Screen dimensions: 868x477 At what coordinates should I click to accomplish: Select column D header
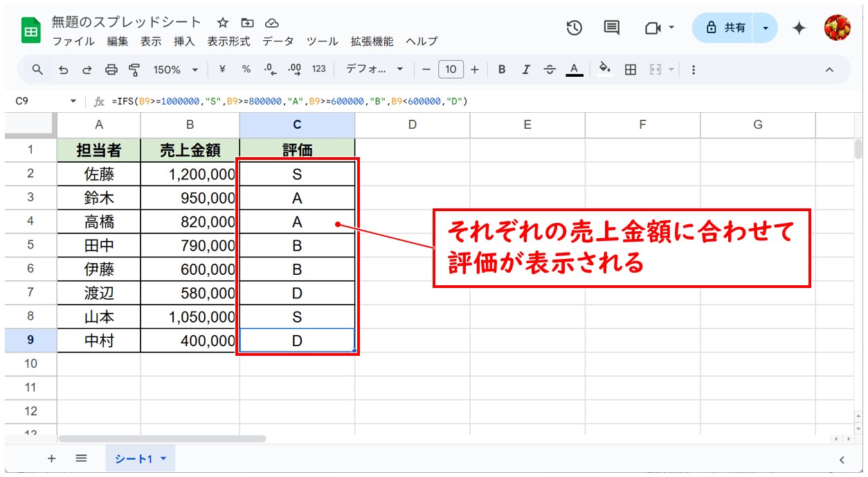click(x=413, y=125)
